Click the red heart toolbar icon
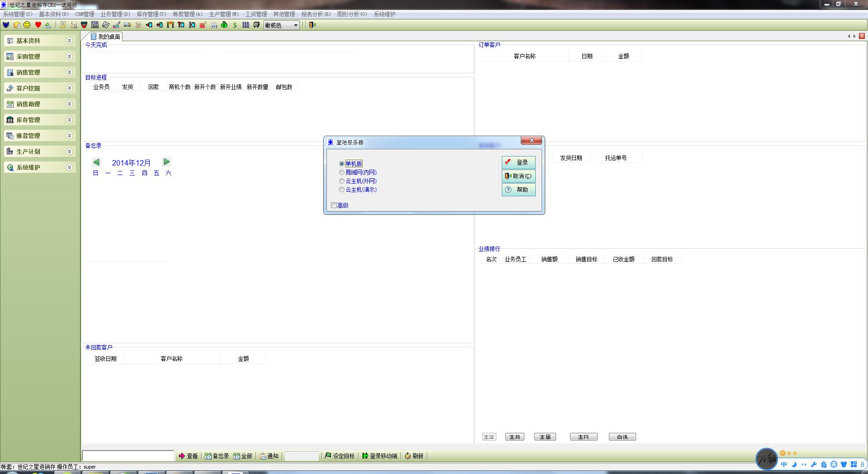The image size is (868, 474). (38, 25)
